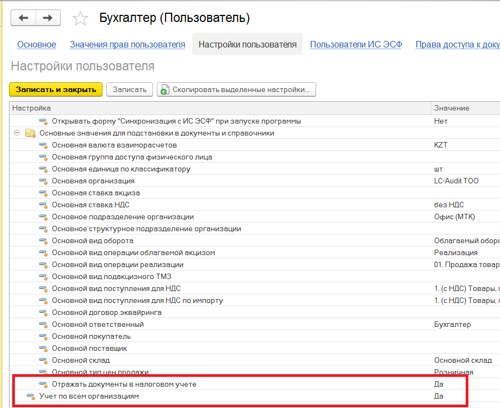
Task: Click icon next to Основная ставка акциза
Action: [43, 193]
